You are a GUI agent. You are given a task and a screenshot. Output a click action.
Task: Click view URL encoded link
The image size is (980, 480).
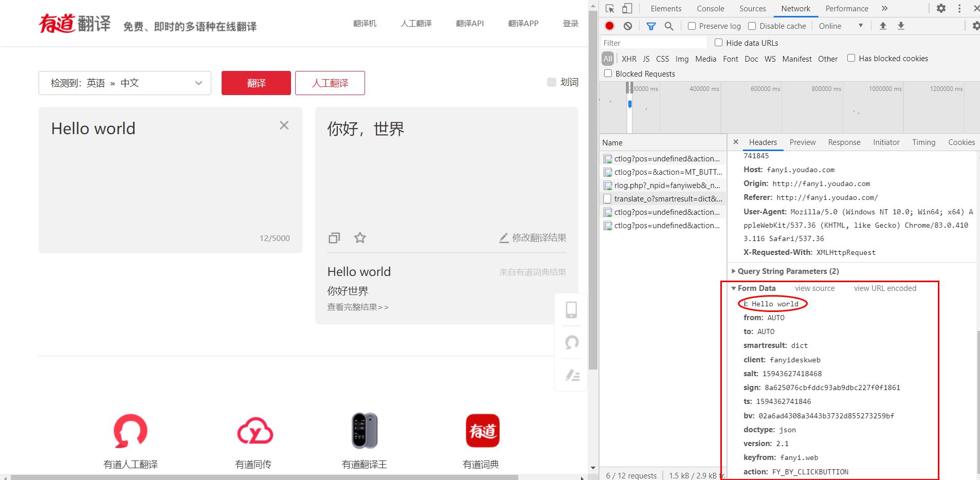[885, 288]
